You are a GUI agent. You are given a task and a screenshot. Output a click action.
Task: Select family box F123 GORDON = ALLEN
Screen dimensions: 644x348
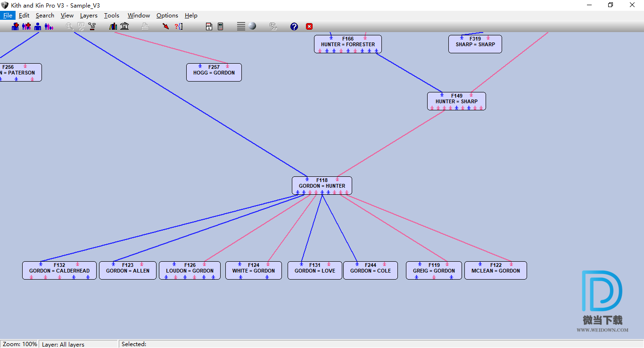click(x=128, y=271)
